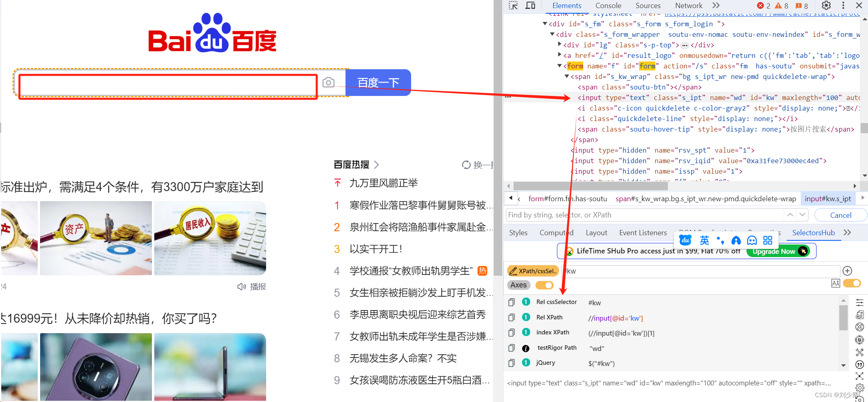
Task: Open the Sources tab
Action: [x=648, y=6]
